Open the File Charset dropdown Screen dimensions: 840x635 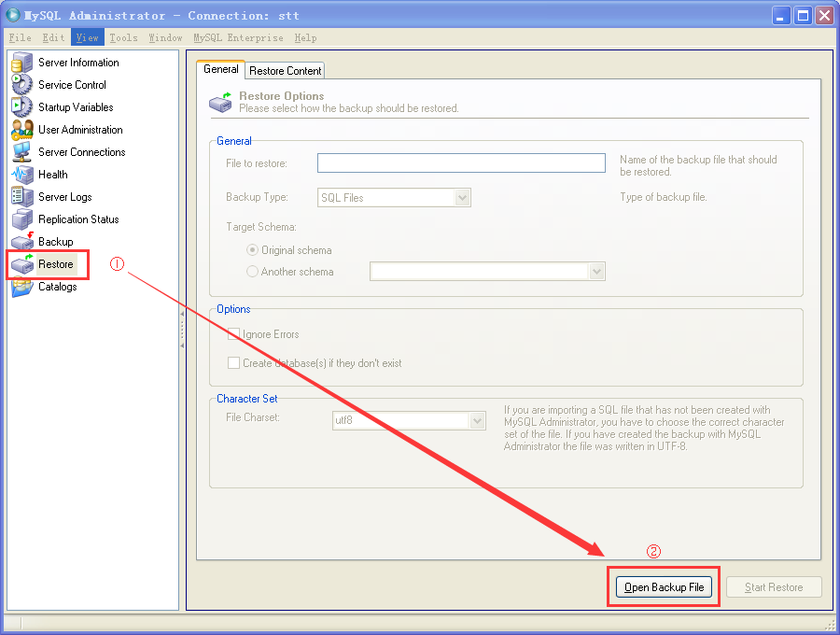pyautogui.click(x=477, y=420)
